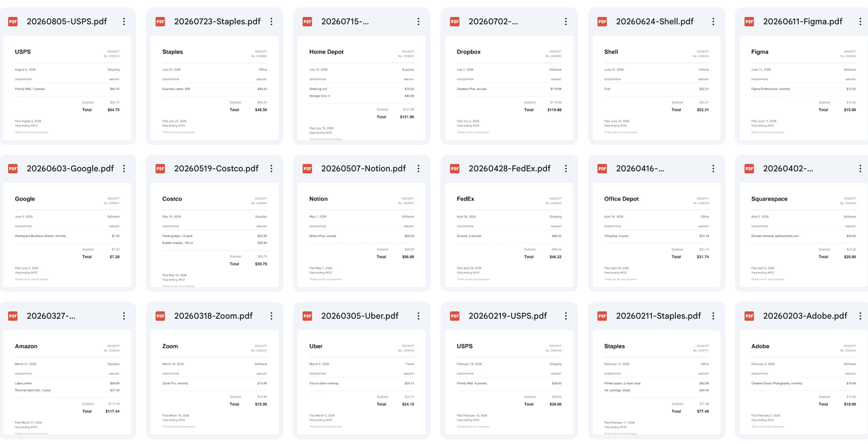Open the kebab menu for 20260211-Staples.pdf

click(713, 316)
